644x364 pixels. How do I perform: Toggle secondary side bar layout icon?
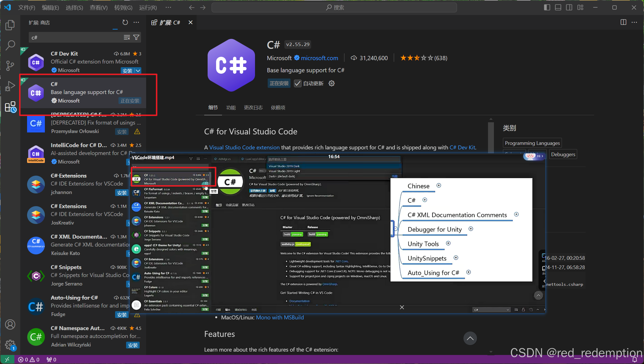pos(569,8)
